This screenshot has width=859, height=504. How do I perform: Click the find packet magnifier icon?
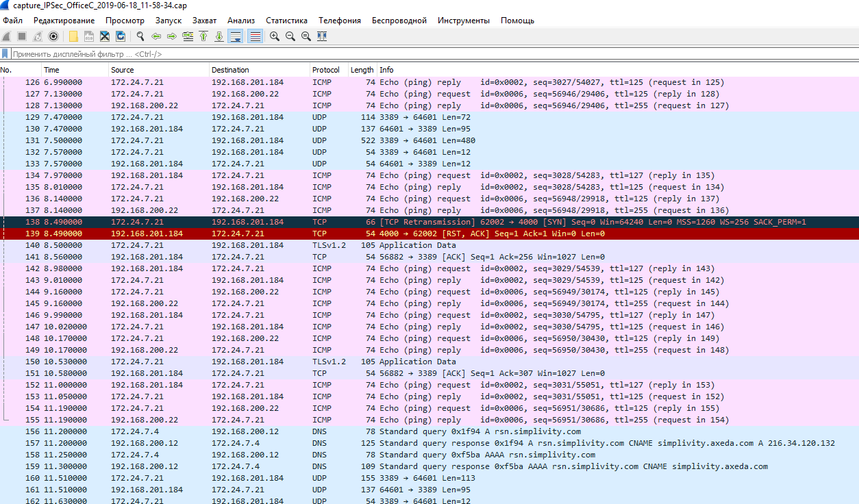[x=140, y=36]
